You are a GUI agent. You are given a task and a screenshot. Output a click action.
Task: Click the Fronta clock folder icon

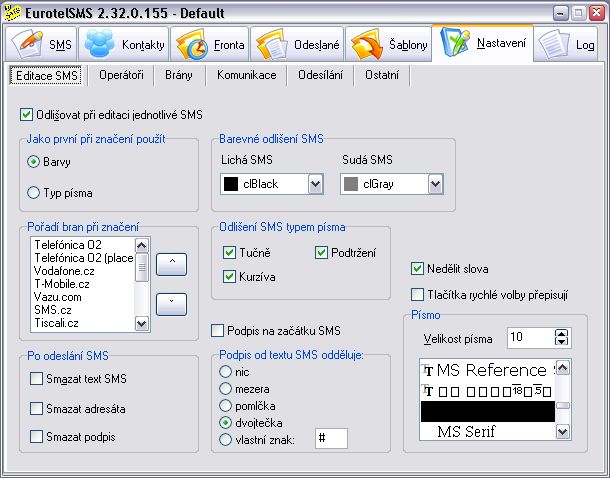point(192,44)
